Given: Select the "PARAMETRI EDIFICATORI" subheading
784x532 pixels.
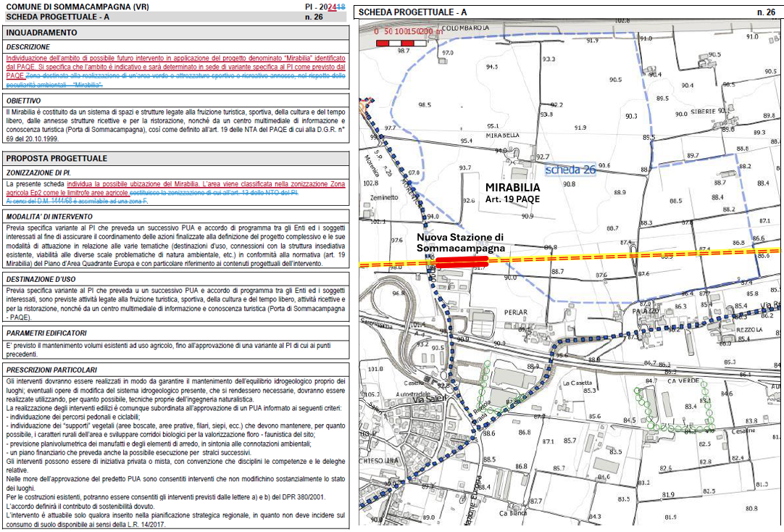Looking at the screenshot, I should (46, 333).
